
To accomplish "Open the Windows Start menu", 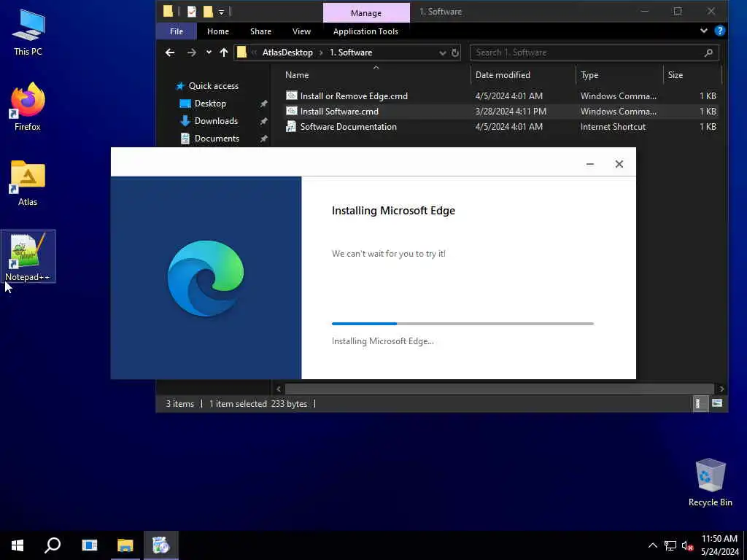I will tap(18, 545).
